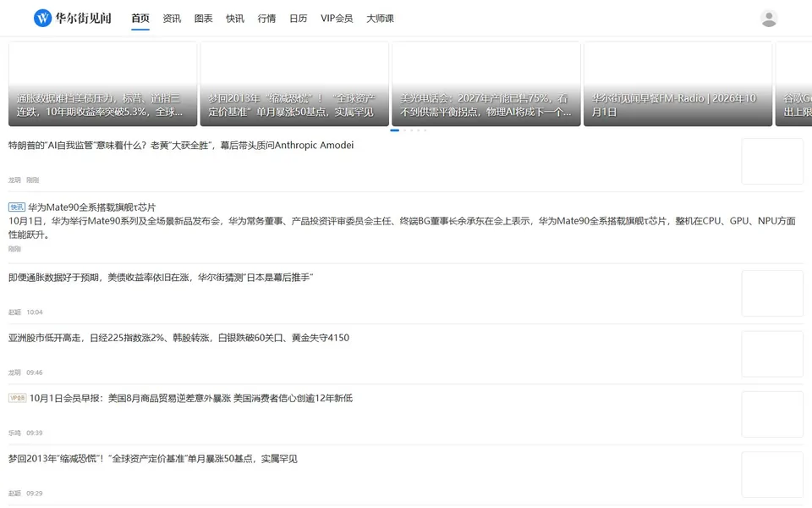This screenshot has height=508, width=812.
Task: Click the 09:46 timestamp
Action: 35,373
